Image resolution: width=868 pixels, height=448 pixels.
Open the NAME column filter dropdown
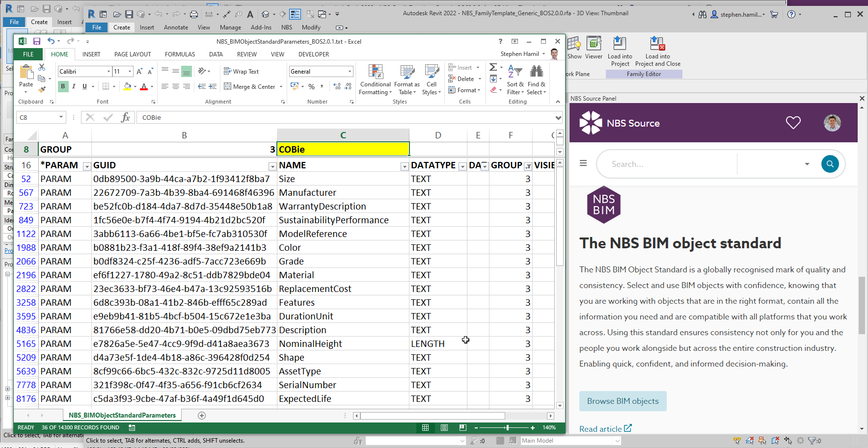[404, 166]
